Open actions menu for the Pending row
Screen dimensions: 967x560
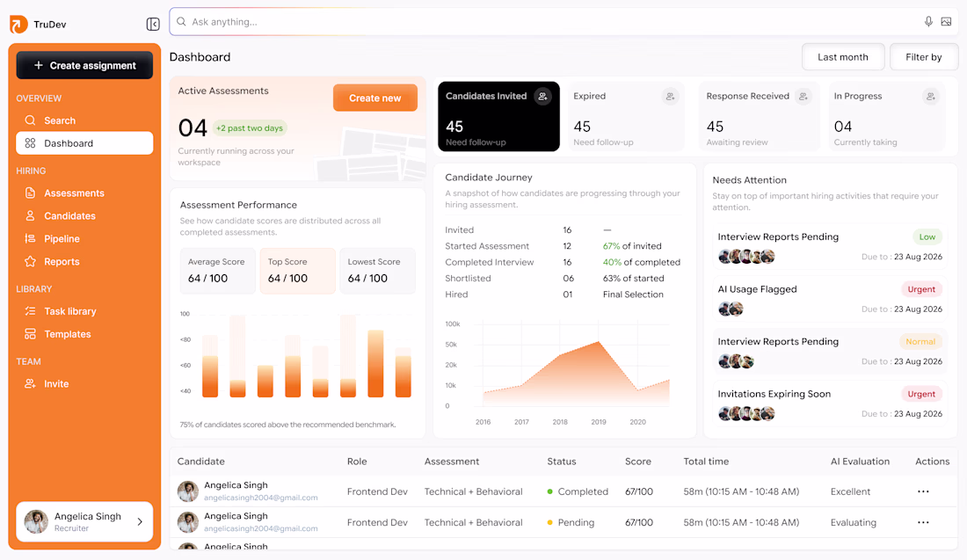(x=923, y=522)
